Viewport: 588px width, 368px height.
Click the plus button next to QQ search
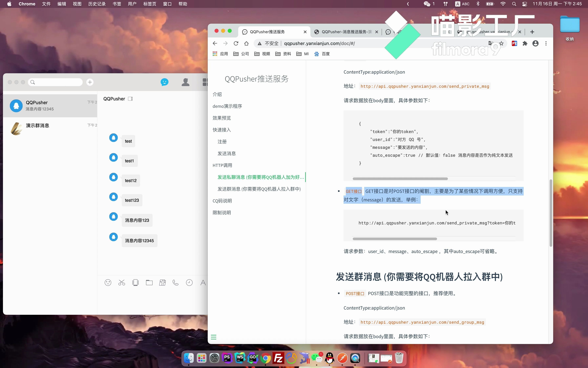[90, 82]
